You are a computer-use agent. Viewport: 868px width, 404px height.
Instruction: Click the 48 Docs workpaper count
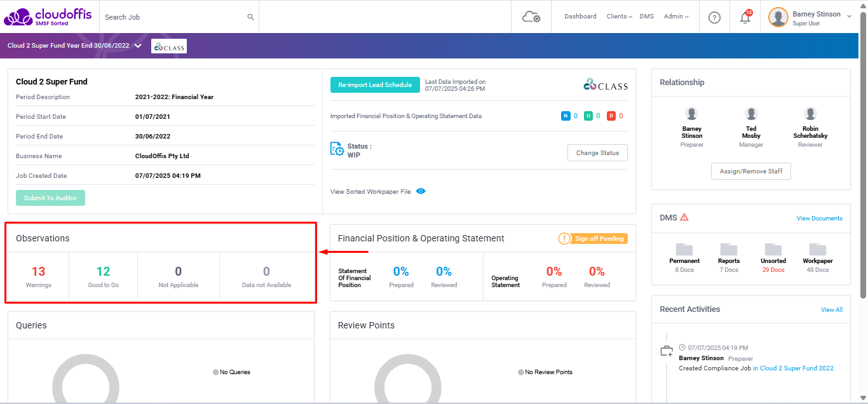point(818,270)
